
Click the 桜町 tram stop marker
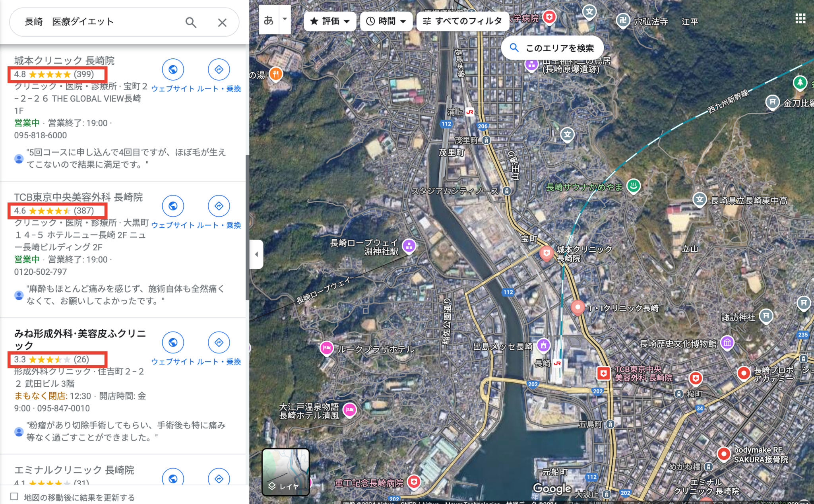(679, 394)
